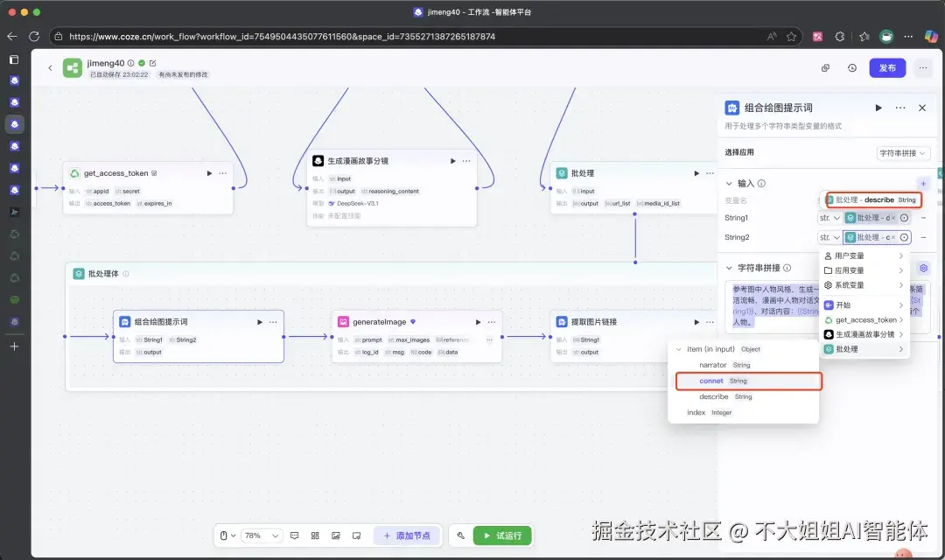Collapse the item (in input) Object tree

click(x=679, y=349)
